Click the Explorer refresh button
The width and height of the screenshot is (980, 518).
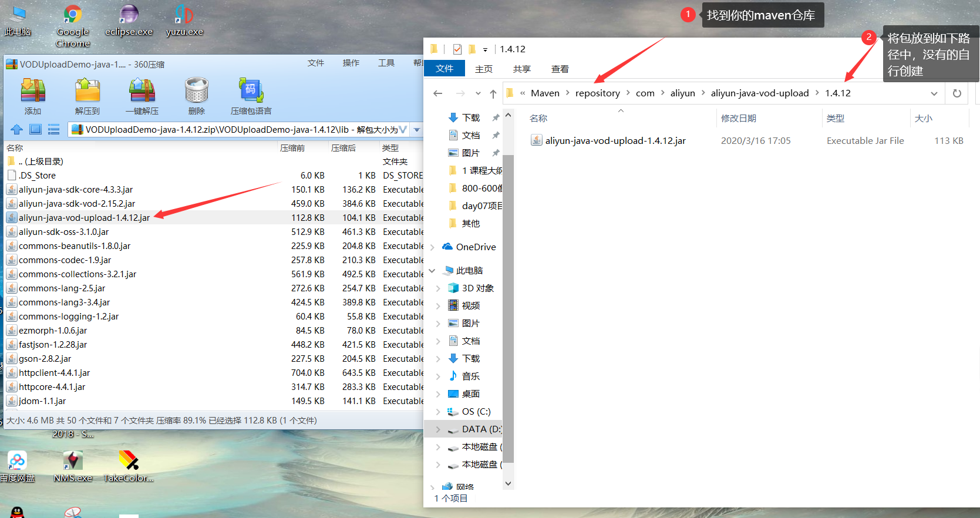[957, 93]
